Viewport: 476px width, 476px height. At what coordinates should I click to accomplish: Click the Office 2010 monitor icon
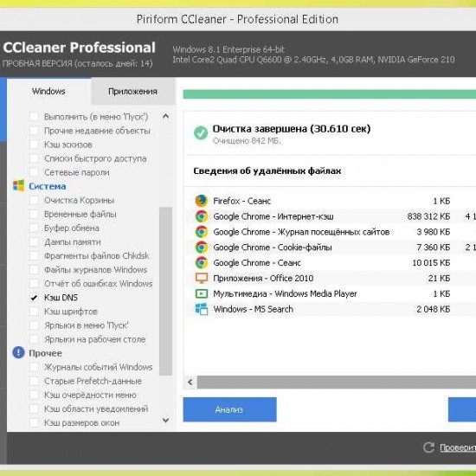click(x=202, y=278)
